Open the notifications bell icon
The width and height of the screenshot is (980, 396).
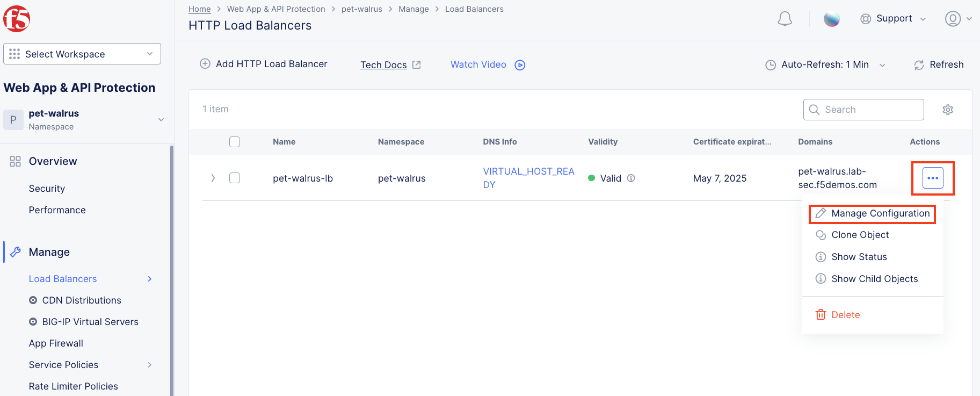click(785, 19)
